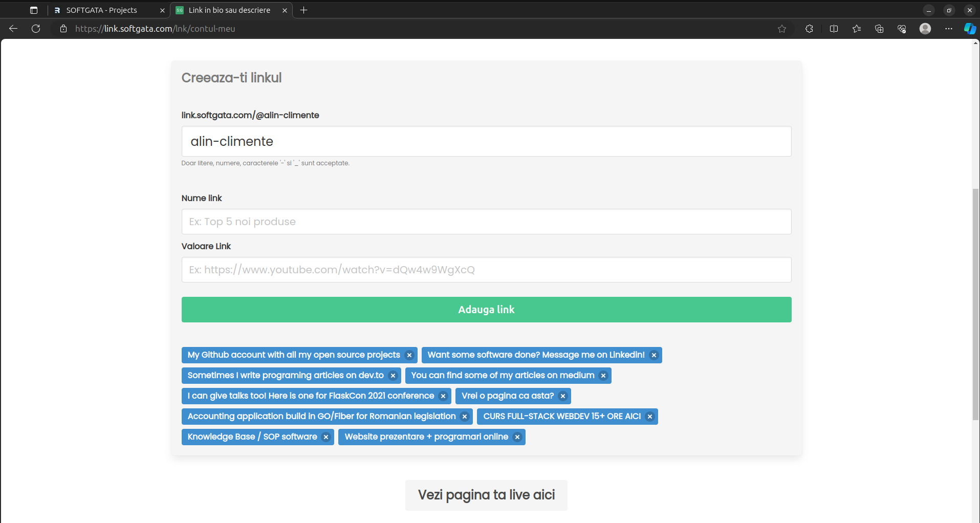Bookmark this page with the star icon

pyautogui.click(x=781, y=29)
